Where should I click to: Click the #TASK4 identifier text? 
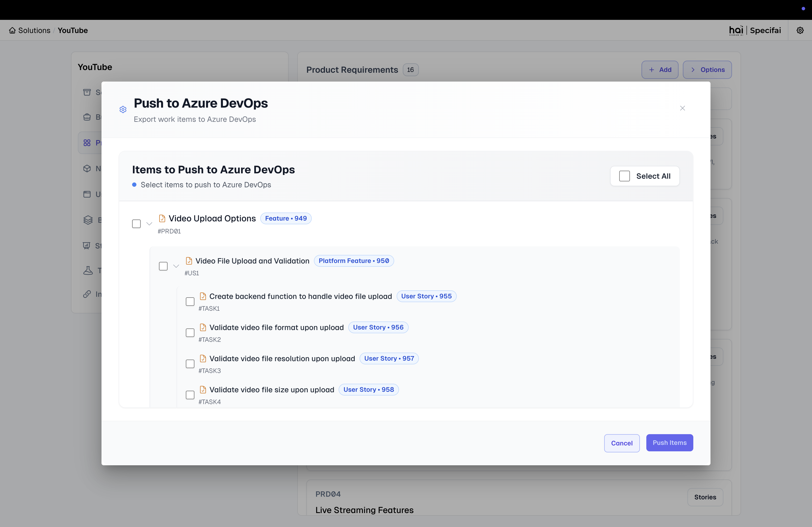click(210, 402)
